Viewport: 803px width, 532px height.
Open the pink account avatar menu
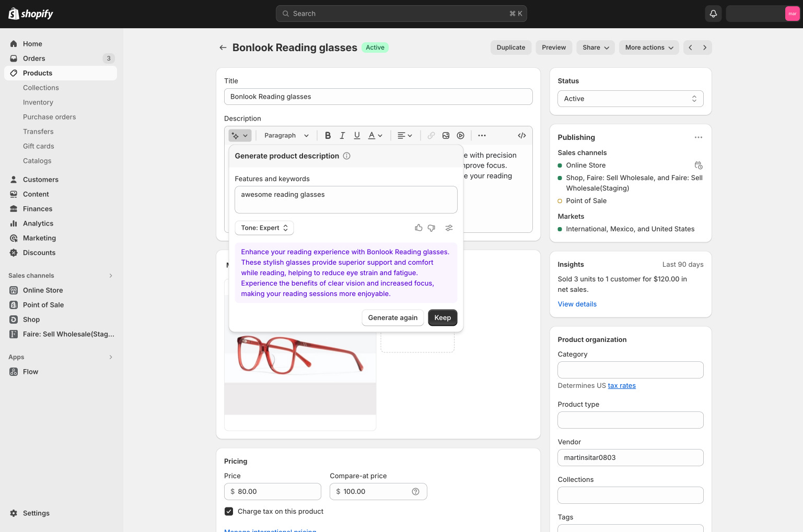pos(792,14)
